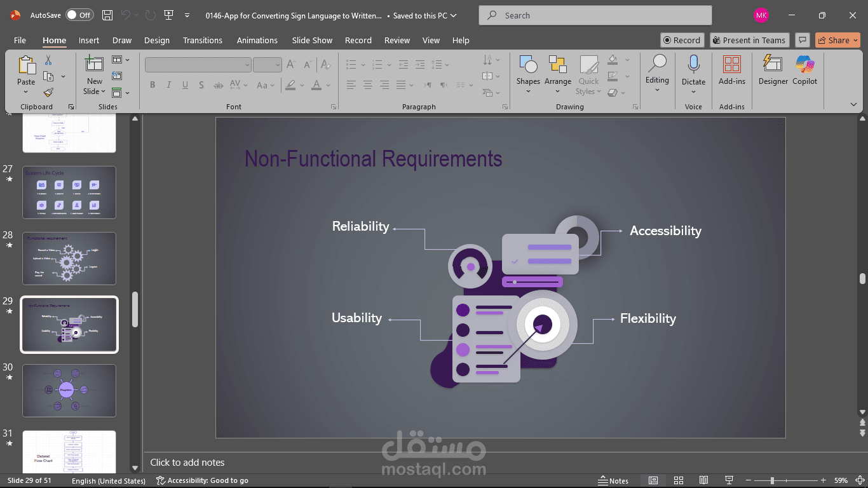Toggle Bold formatting
This screenshot has height=488, width=868.
click(153, 85)
